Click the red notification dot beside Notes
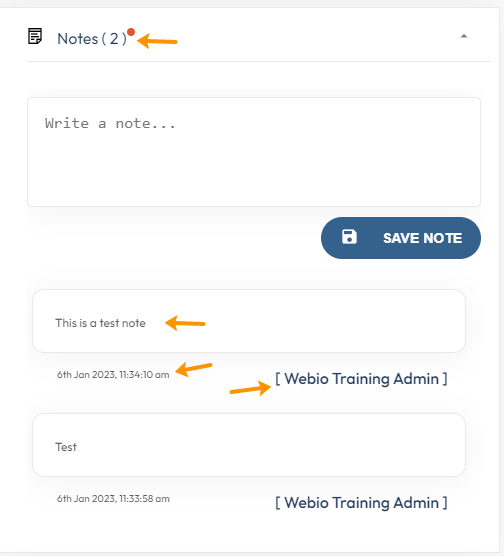The height and width of the screenshot is (556, 504). tap(131, 32)
